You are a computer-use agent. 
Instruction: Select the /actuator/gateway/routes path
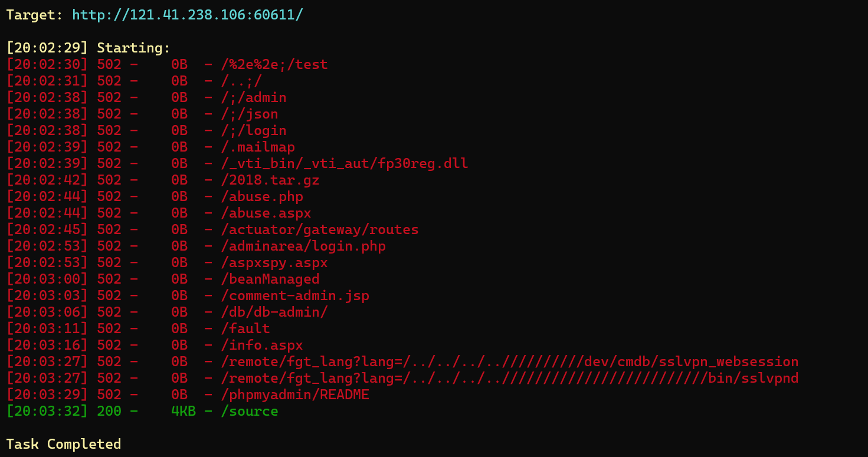[x=320, y=229]
